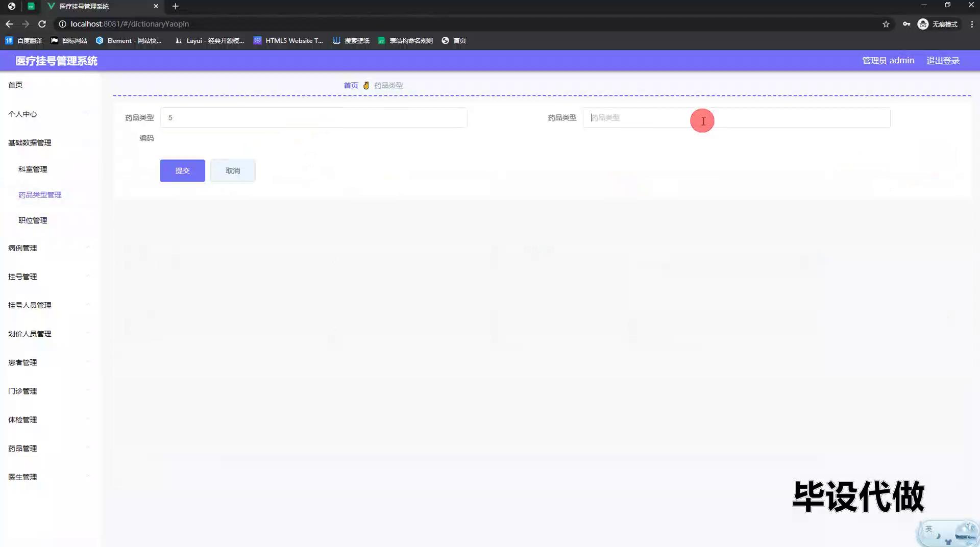Image resolution: width=980 pixels, height=547 pixels.
Task: Click the browser back arrow
Action: pos(9,24)
